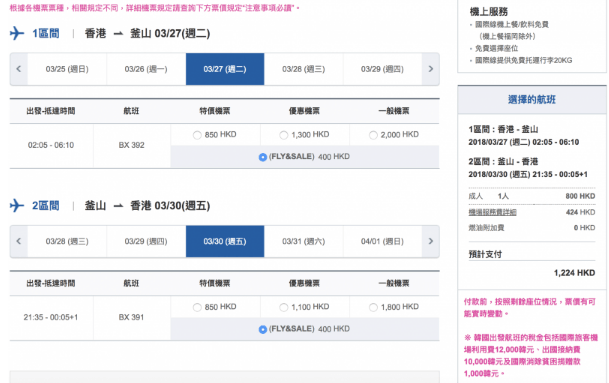Image resolution: width=609 pixels, height=383 pixels.
Task: Click the 424 HKD airport fee amount
Action: (581, 212)
